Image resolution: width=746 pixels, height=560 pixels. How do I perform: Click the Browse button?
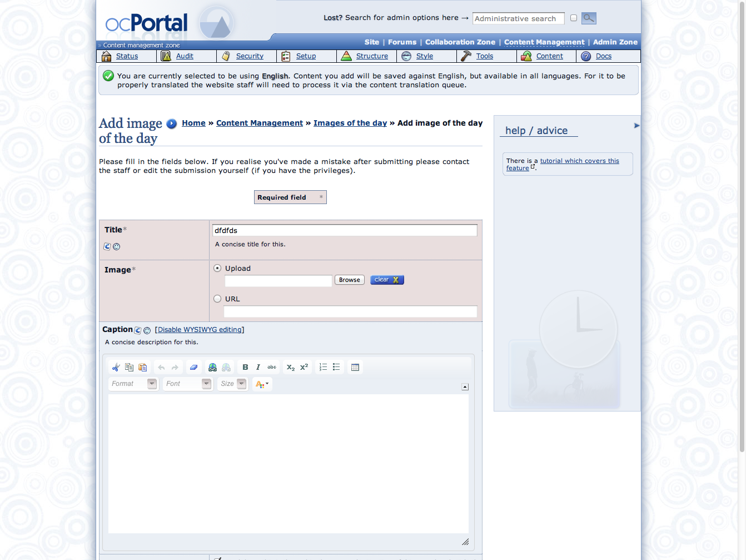tap(349, 280)
